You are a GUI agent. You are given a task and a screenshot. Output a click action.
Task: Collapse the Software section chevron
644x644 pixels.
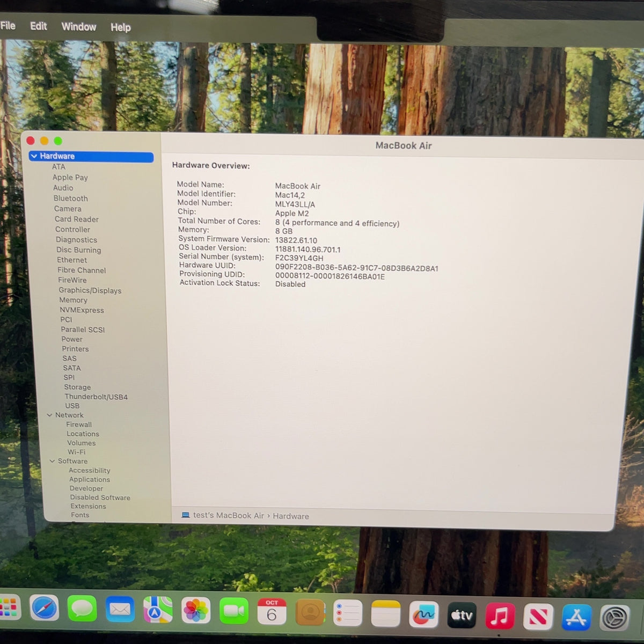tap(52, 461)
